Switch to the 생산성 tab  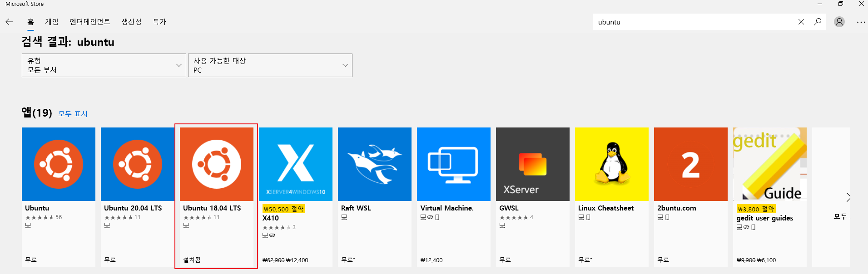[131, 22]
